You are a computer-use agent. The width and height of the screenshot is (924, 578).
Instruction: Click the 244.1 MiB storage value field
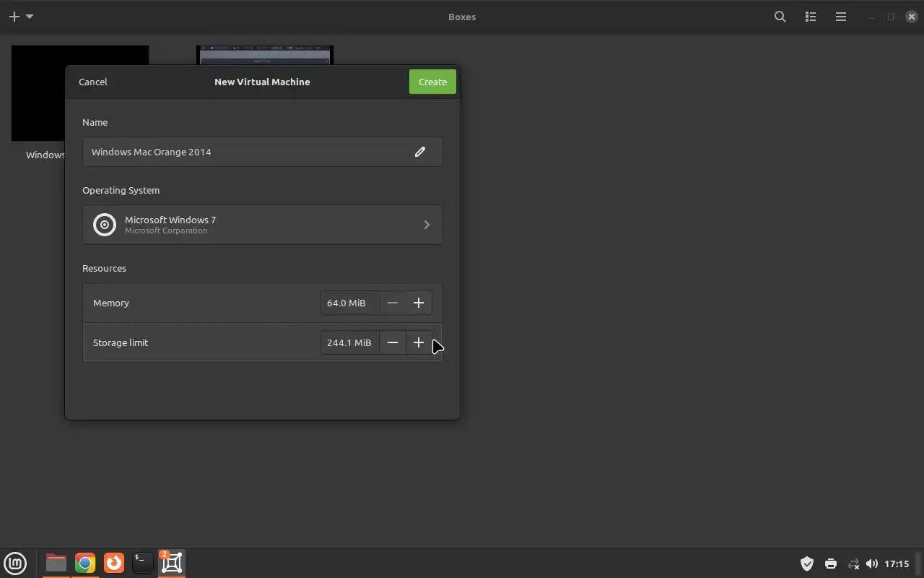[x=350, y=342]
